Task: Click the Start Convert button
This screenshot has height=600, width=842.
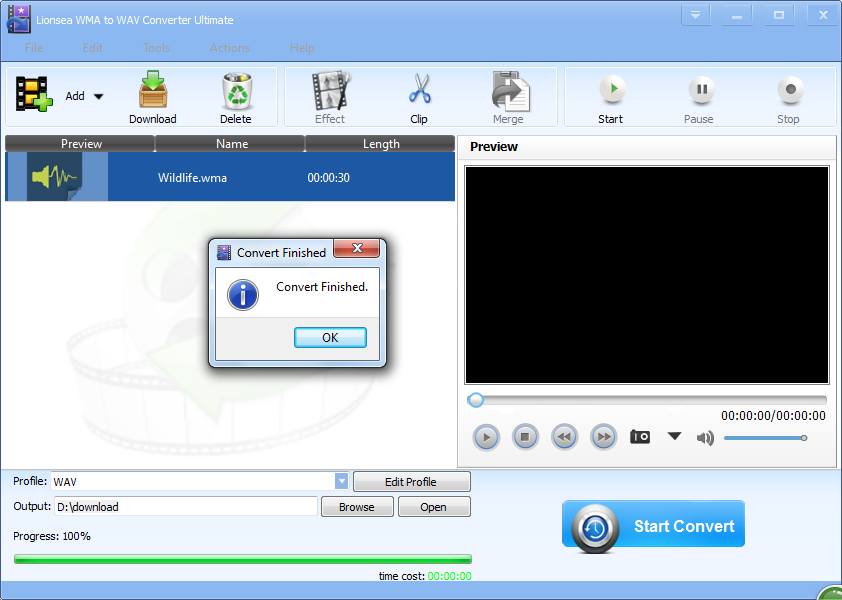Action: click(x=653, y=526)
